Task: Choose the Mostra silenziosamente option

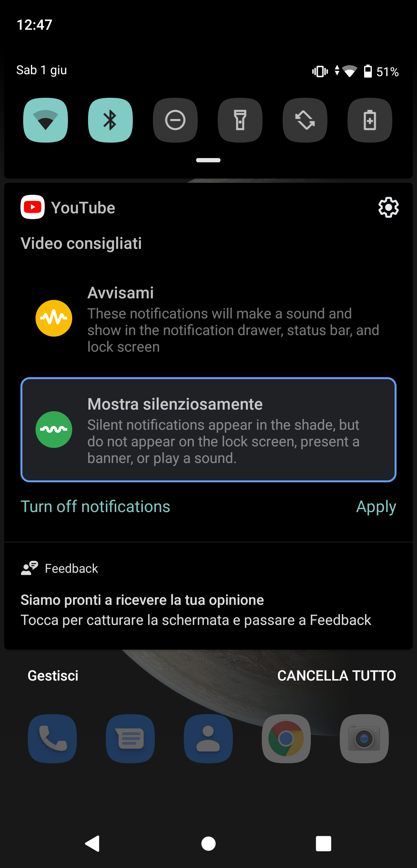Action: click(x=208, y=430)
